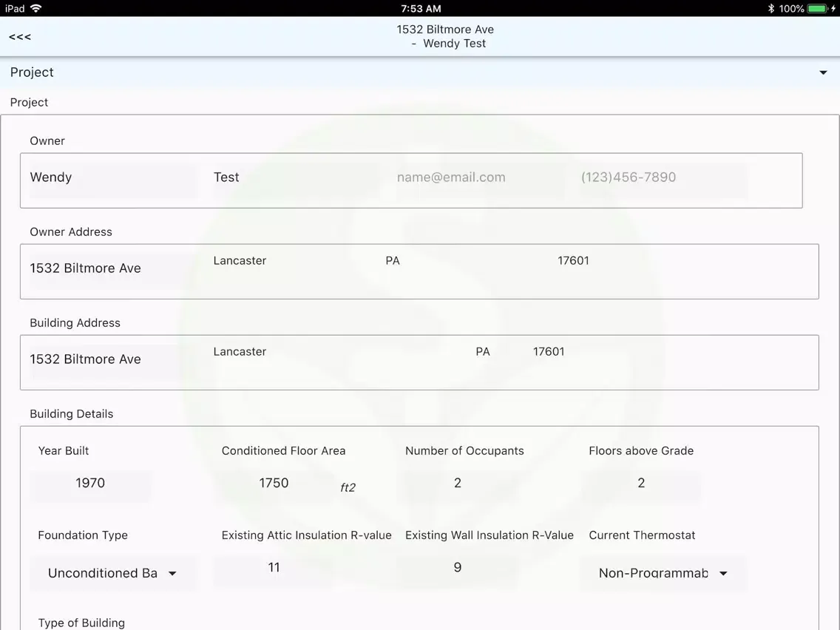The width and height of the screenshot is (840, 630).
Task: Click the Owner section label
Action: [47, 141]
